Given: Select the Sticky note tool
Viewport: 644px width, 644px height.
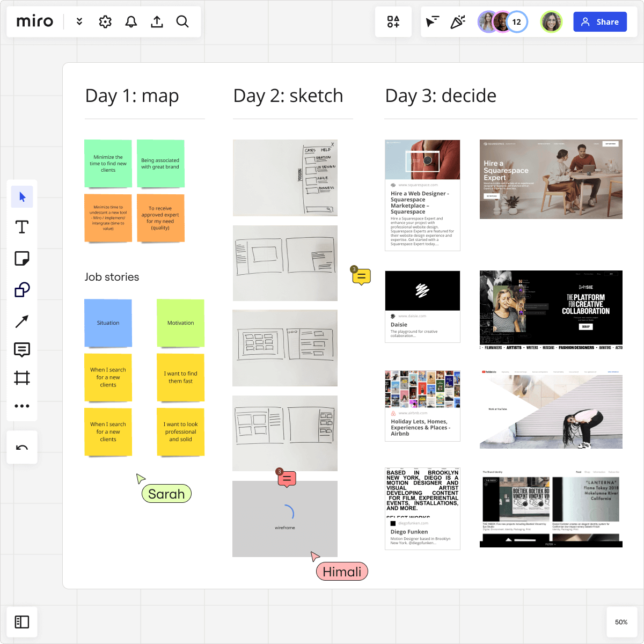Looking at the screenshot, I should 22,259.
